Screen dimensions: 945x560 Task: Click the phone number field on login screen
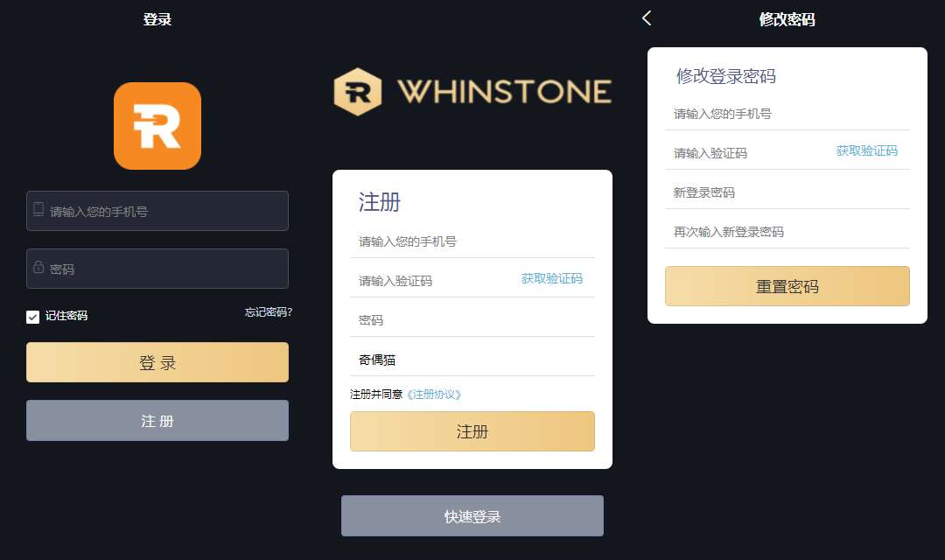157,211
